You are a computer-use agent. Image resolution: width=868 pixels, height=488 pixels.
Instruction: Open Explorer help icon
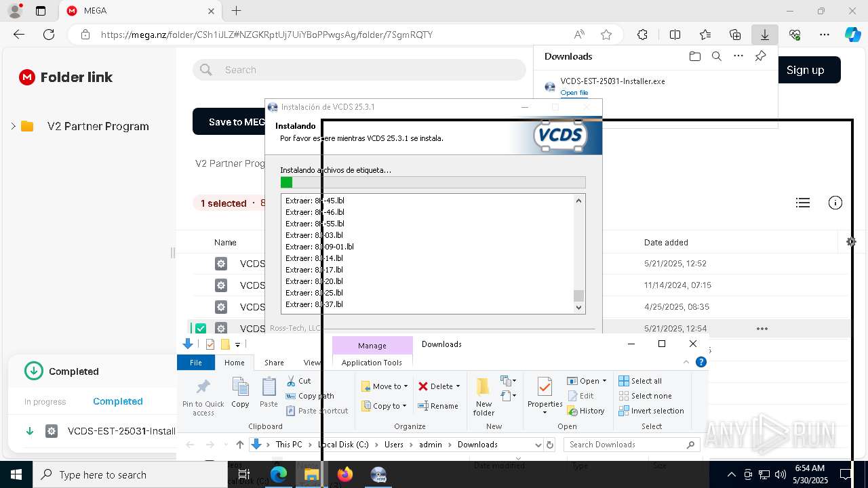701,363
